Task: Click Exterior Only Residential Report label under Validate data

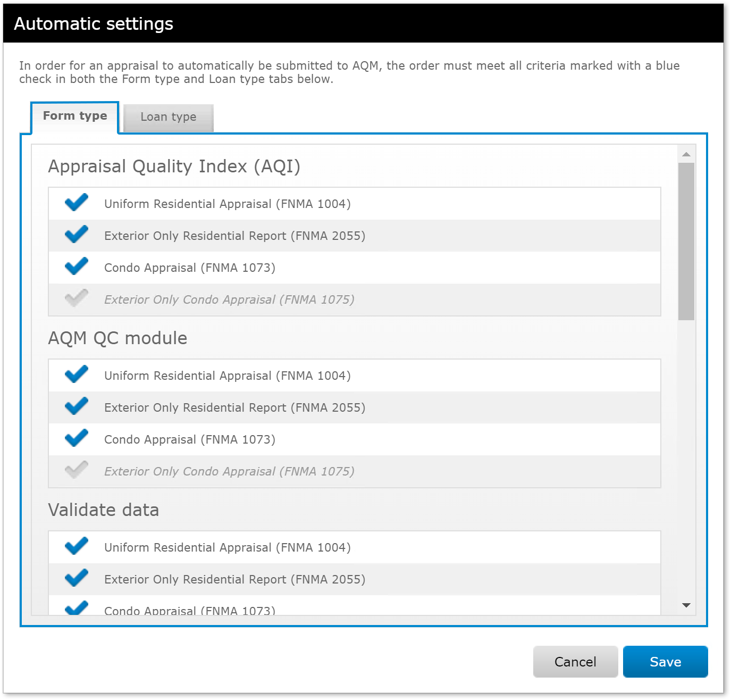Action: [235, 579]
